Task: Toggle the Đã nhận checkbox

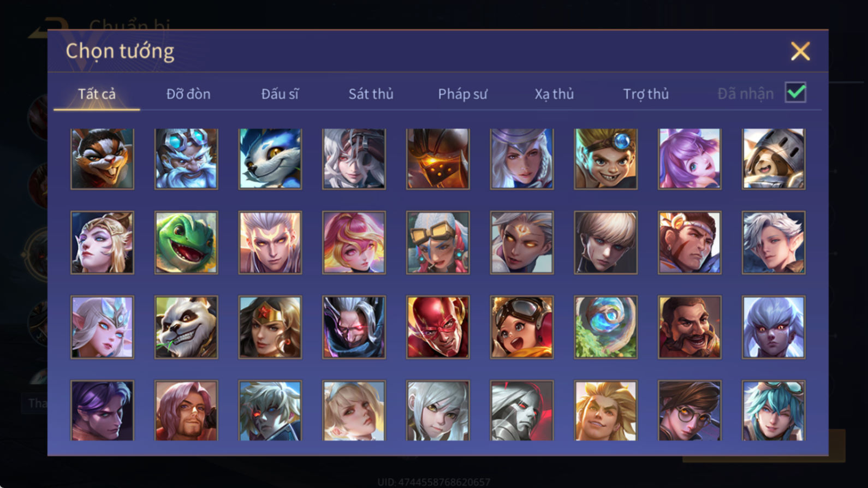Action: [x=795, y=92]
